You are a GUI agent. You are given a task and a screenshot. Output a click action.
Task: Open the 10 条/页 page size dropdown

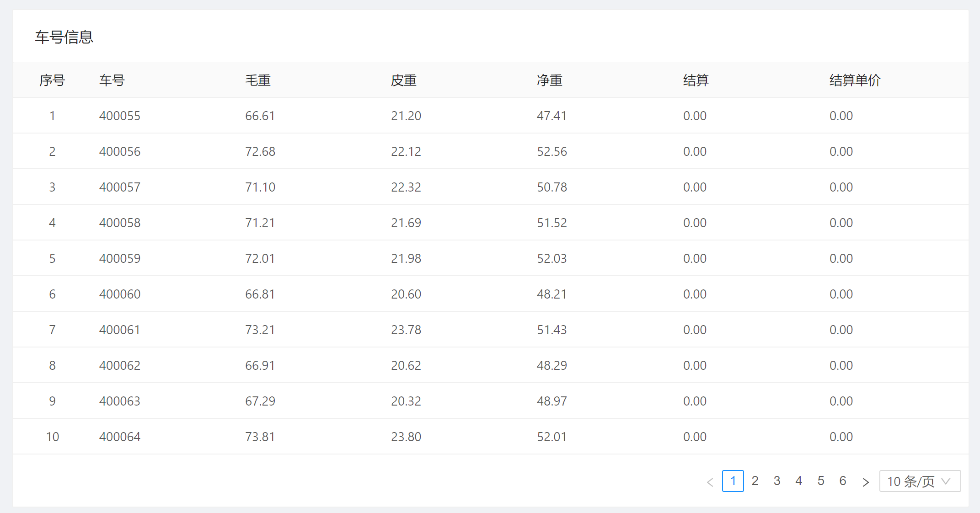pos(920,481)
